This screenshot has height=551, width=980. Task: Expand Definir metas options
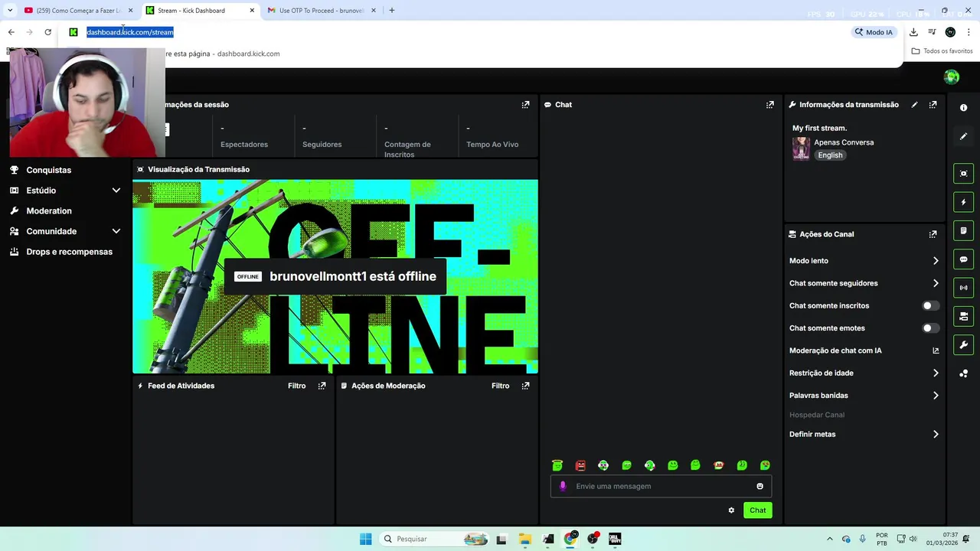936,434
